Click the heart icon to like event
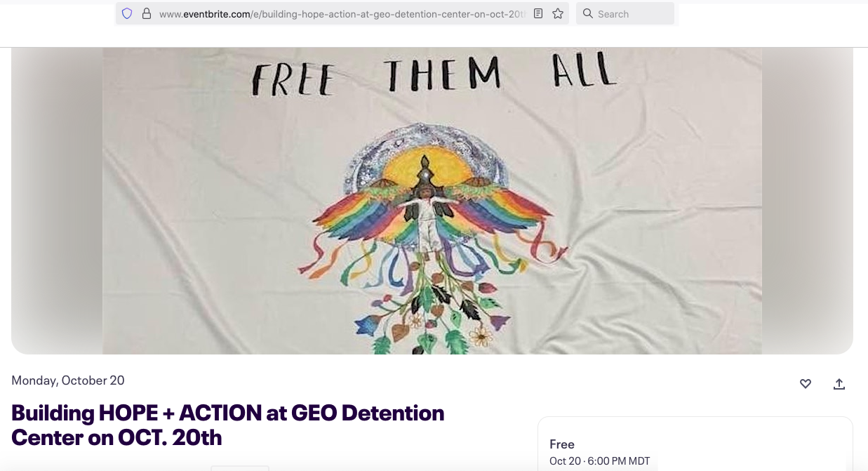 point(806,384)
